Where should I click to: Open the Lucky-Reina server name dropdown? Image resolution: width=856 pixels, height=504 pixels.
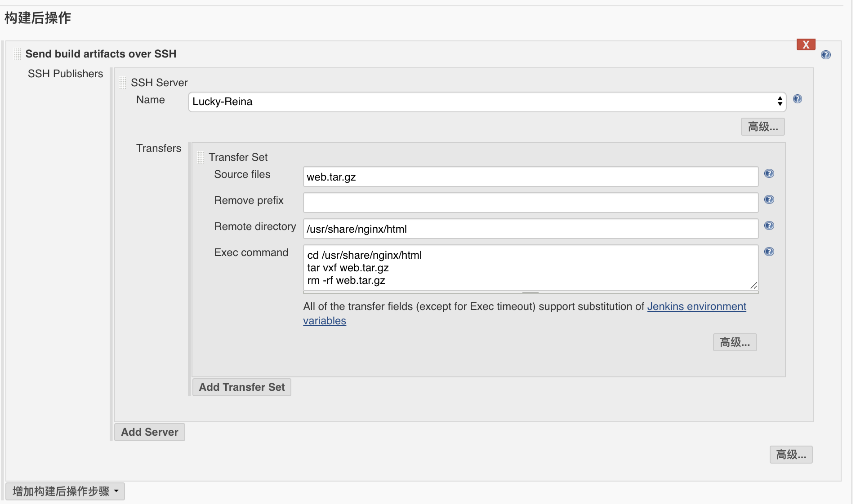click(487, 102)
